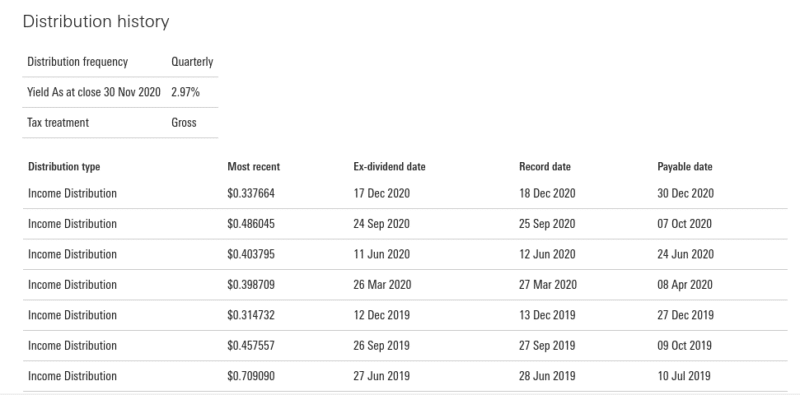Select the 24 Sep 2020 ex-dividend date
The image size is (800, 395).
[x=382, y=224]
